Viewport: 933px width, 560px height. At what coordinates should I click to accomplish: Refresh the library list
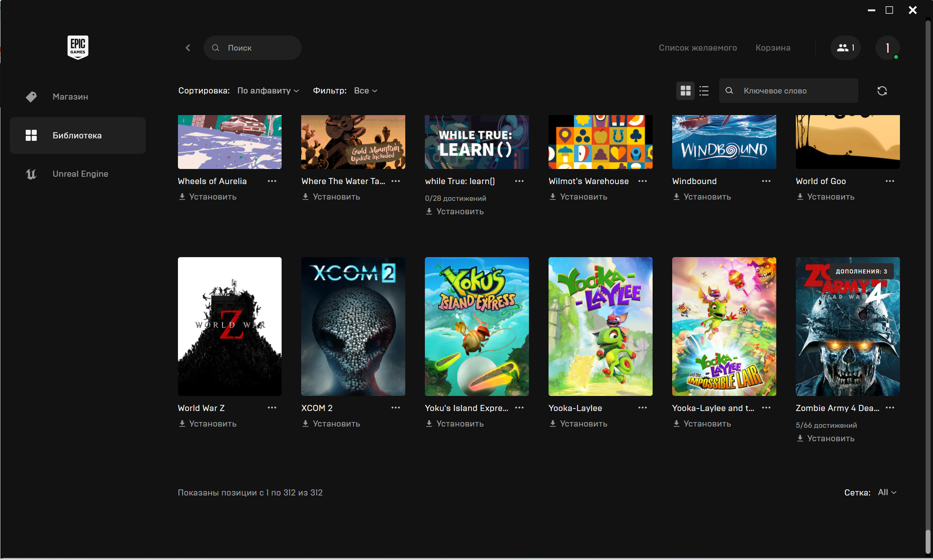882,91
